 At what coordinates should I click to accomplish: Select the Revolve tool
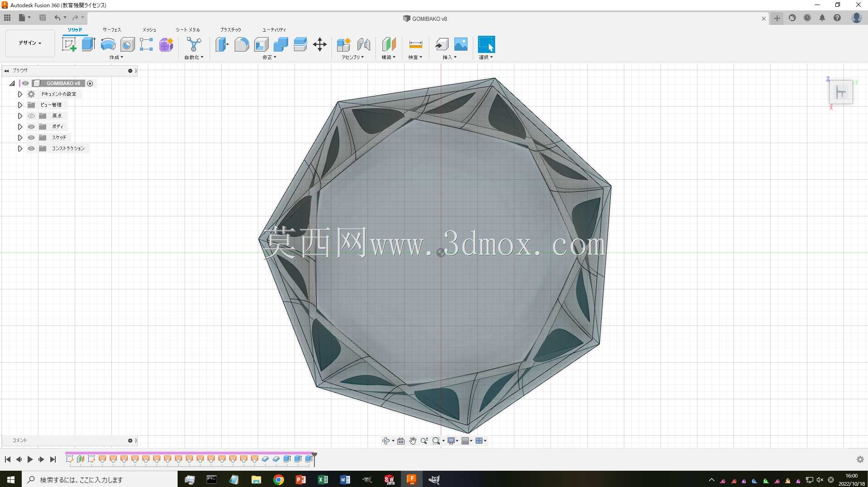108,44
